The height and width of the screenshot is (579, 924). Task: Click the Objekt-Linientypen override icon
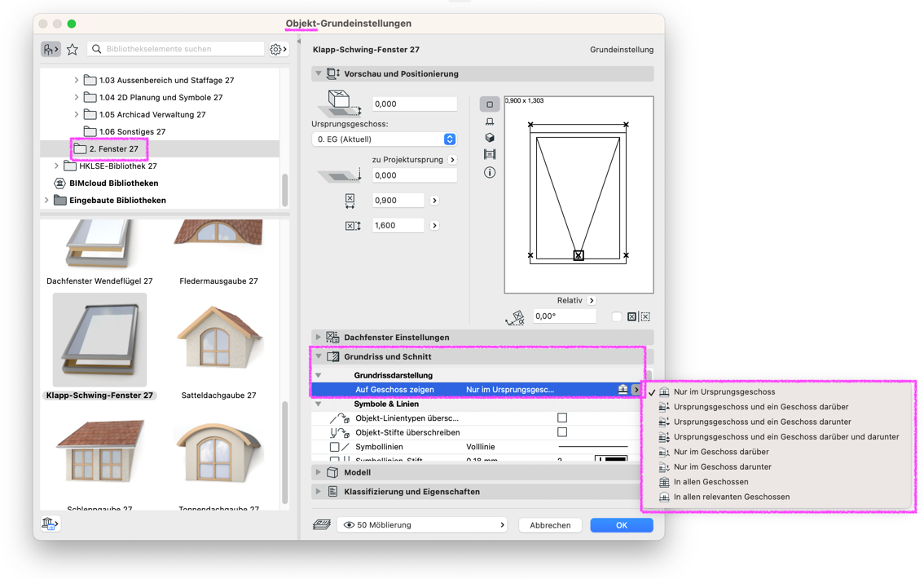(x=340, y=418)
